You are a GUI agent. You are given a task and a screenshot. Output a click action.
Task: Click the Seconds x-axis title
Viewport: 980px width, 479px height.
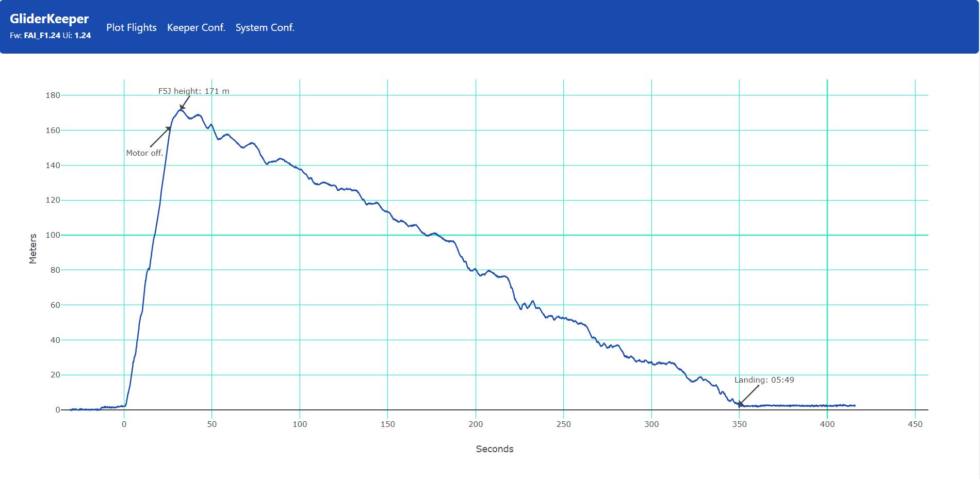[x=494, y=449]
